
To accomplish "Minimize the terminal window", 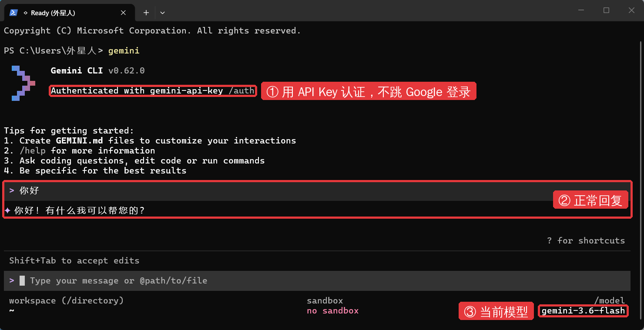I will click(581, 10).
